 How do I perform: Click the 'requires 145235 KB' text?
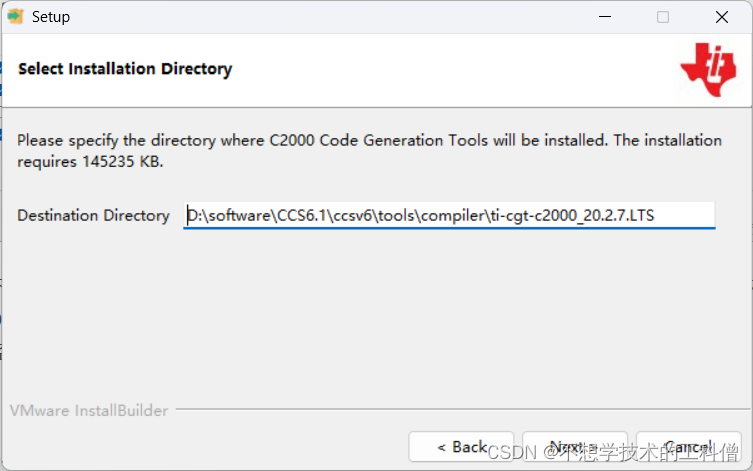90,162
